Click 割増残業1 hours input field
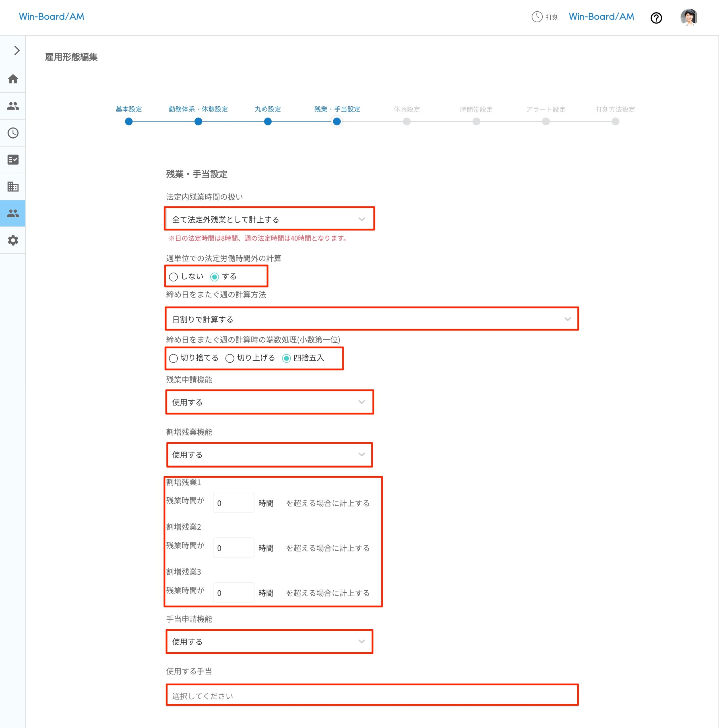719x728 pixels. coord(233,503)
